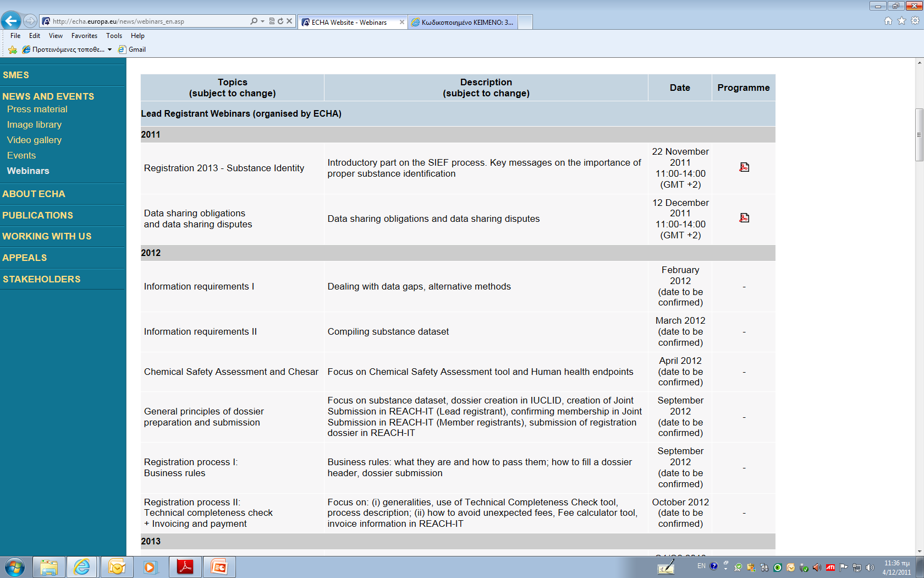Screen dimensions: 924x578
Task: Open the Gmail favorites link
Action: [x=132, y=50]
